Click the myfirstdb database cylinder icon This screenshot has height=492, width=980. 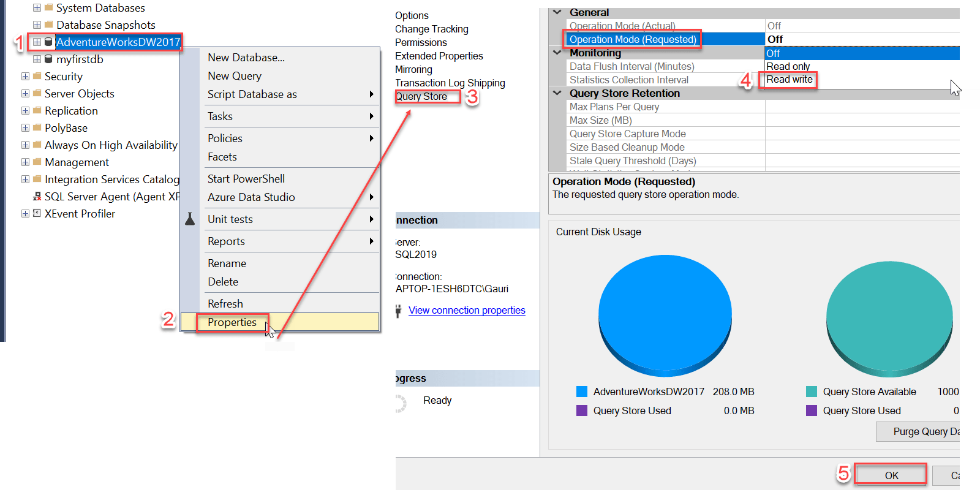click(x=48, y=59)
